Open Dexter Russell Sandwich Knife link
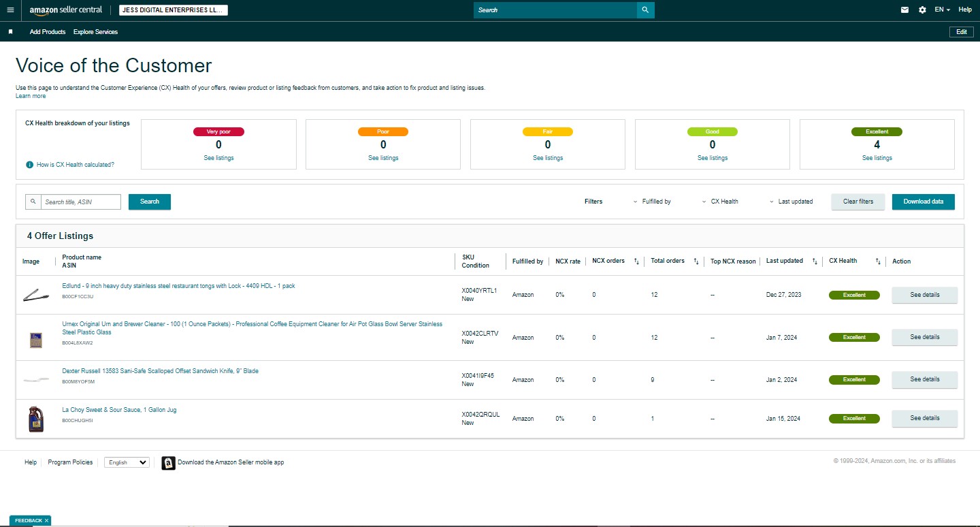The image size is (980, 527). coord(160,371)
